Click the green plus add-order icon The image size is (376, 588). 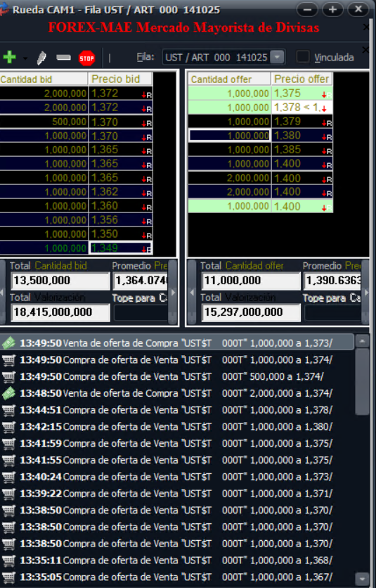click(x=9, y=58)
